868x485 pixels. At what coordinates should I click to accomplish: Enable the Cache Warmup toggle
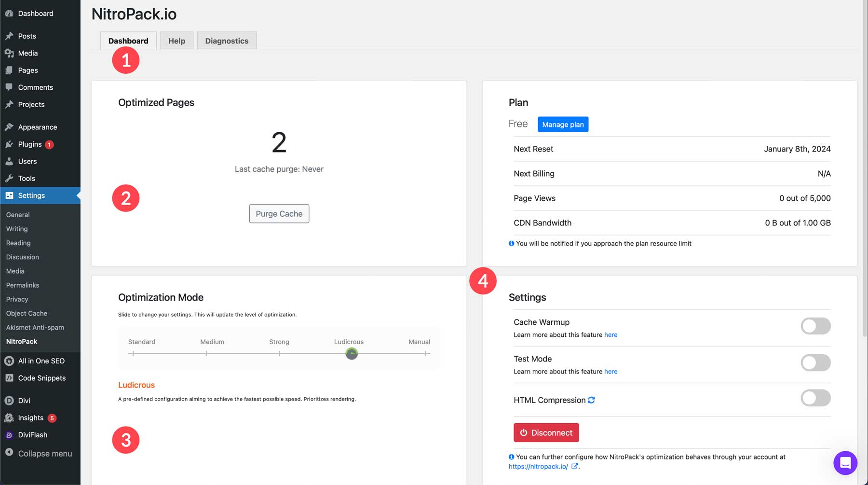click(815, 326)
